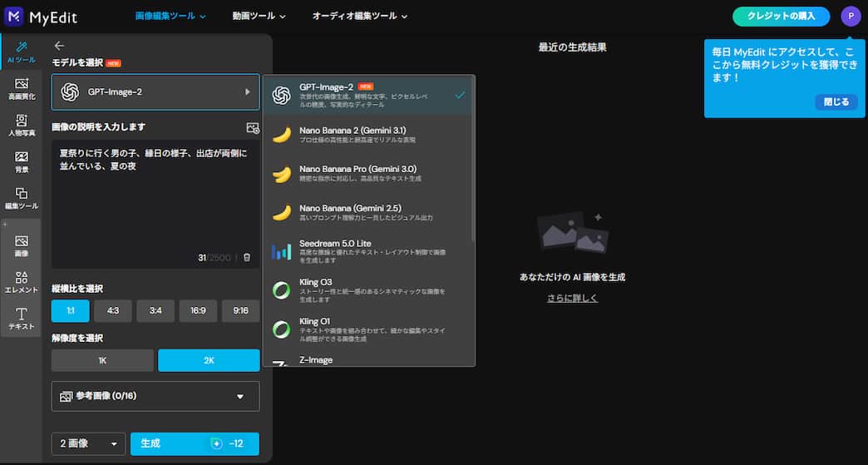Click the image upload icon beside prompt label
868x465 pixels.
click(x=253, y=128)
